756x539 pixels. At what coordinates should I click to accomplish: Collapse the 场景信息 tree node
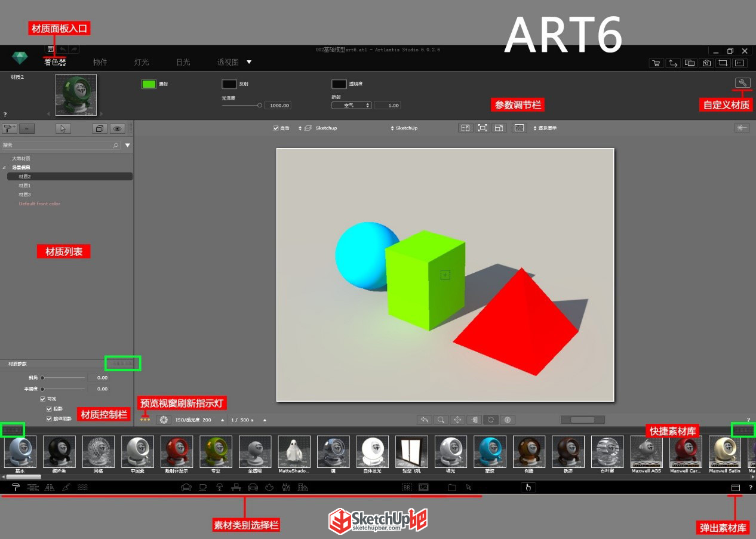(x=4, y=168)
